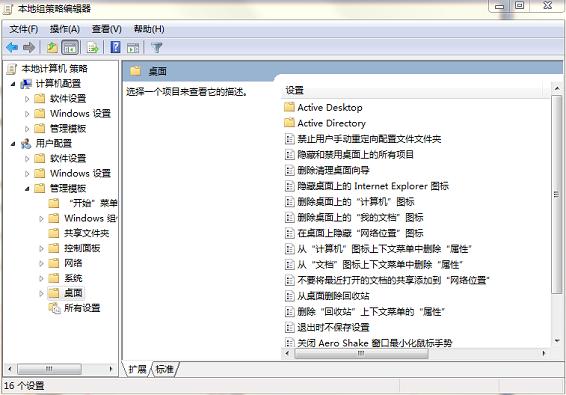566x395 pixels.
Task: Select 不要将最近打开的文档的共享添加到"网络位置" policy
Action: click(x=393, y=280)
